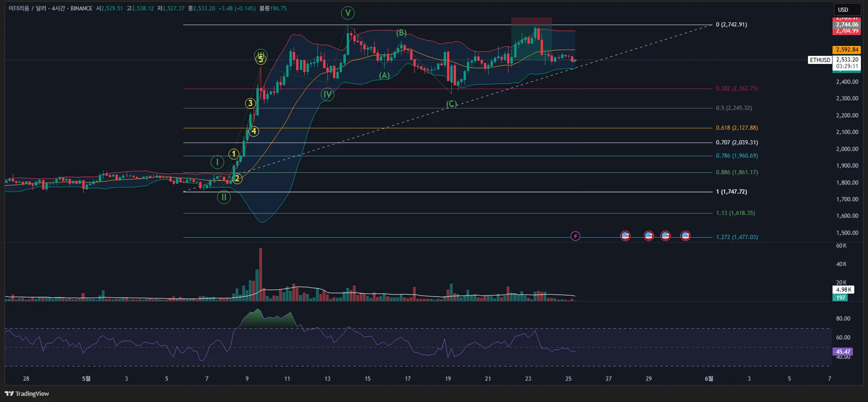Click the green 197 volume label
The height and width of the screenshot is (402, 868).
840,298
